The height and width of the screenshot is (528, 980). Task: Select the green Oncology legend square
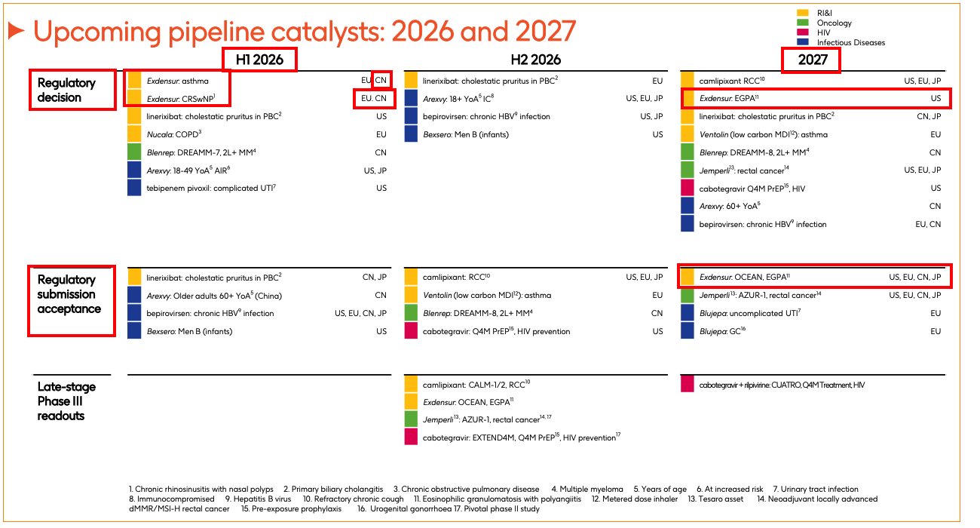pos(803,23)
